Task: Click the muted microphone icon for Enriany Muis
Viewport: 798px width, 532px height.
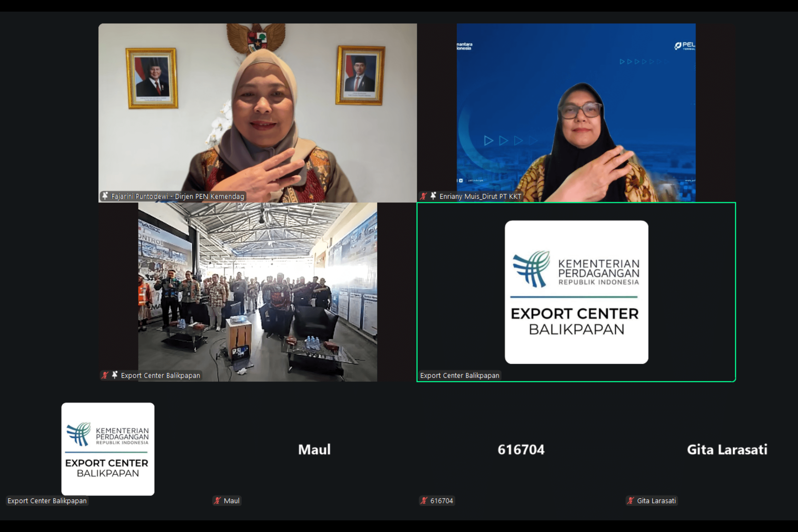Action: [x=423, y=196]
